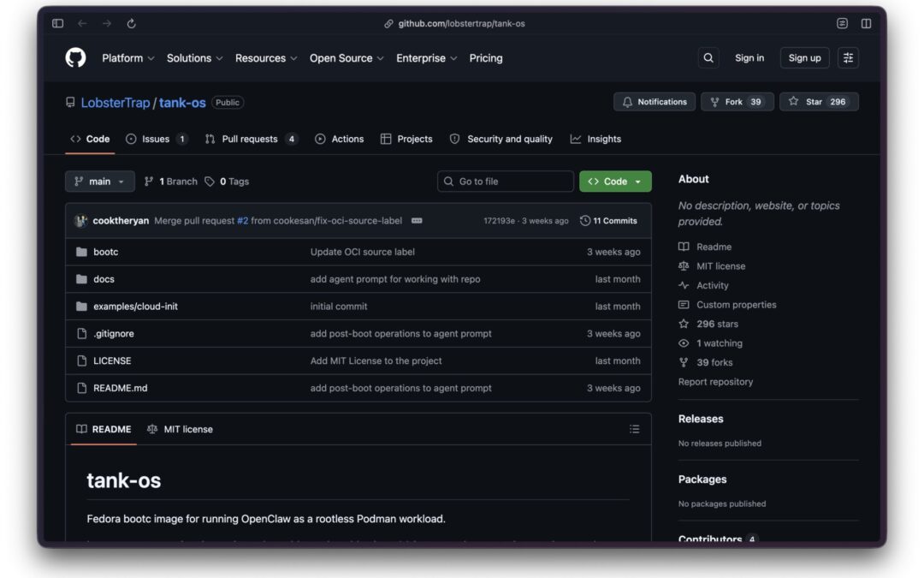
Task: Click the examples/cloud-init folder icon
Action: pos(81,306)
